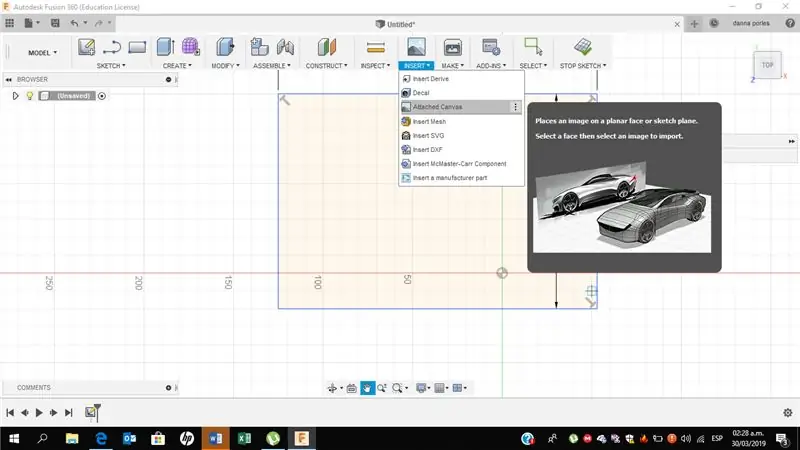This screenshot has height=450, width=800.
Task: Open the CONSTRUCT dropdown menu
Action: point(327,66)
